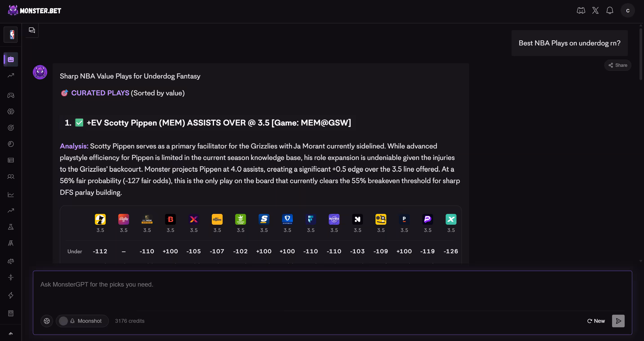Open the user avatar menu labeled C
The image size is (644, 341).
pos(628,11)
